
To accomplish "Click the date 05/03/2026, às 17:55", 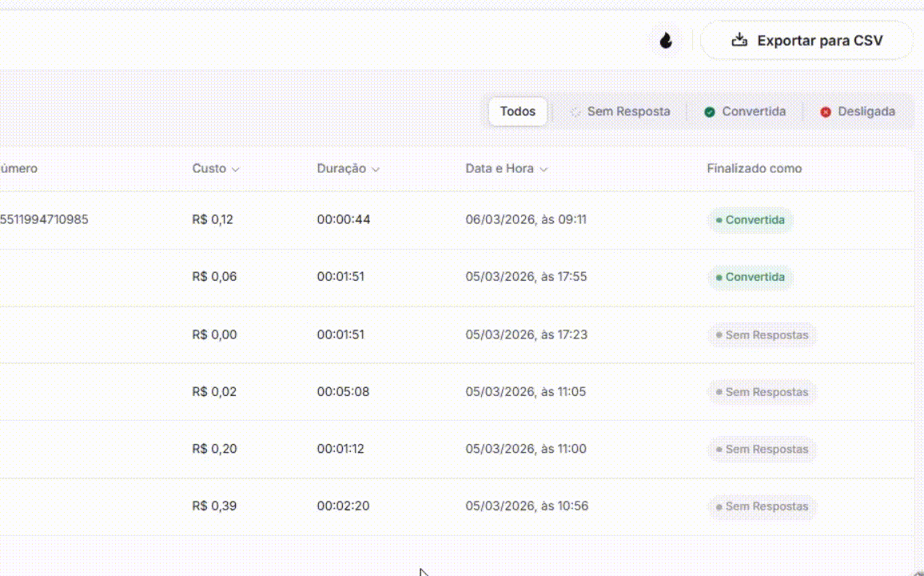I will point(526,277).
